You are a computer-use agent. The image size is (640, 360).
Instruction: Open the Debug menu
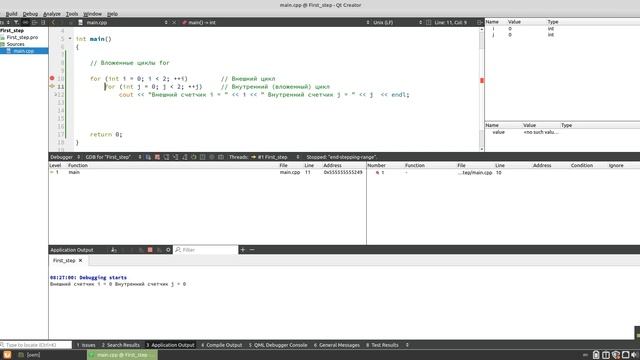click(x=30, y=14)
